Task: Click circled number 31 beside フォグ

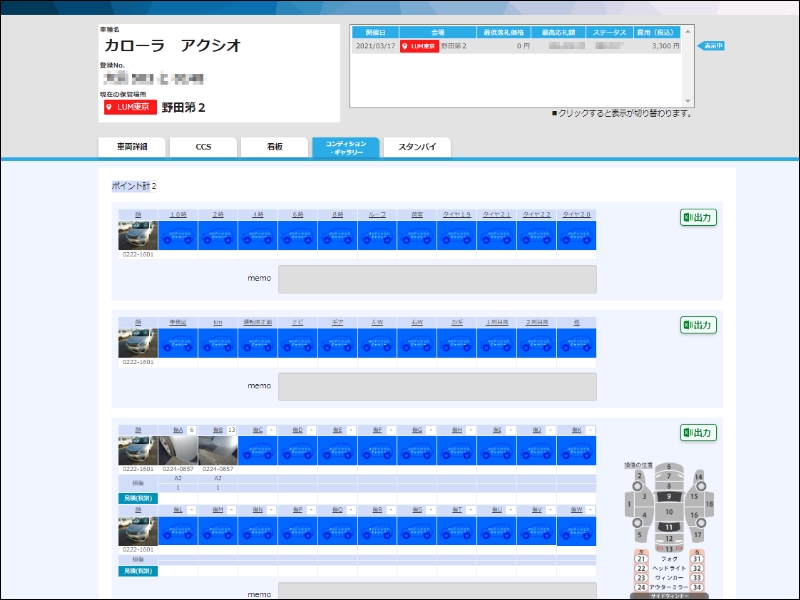Action: 697,559
